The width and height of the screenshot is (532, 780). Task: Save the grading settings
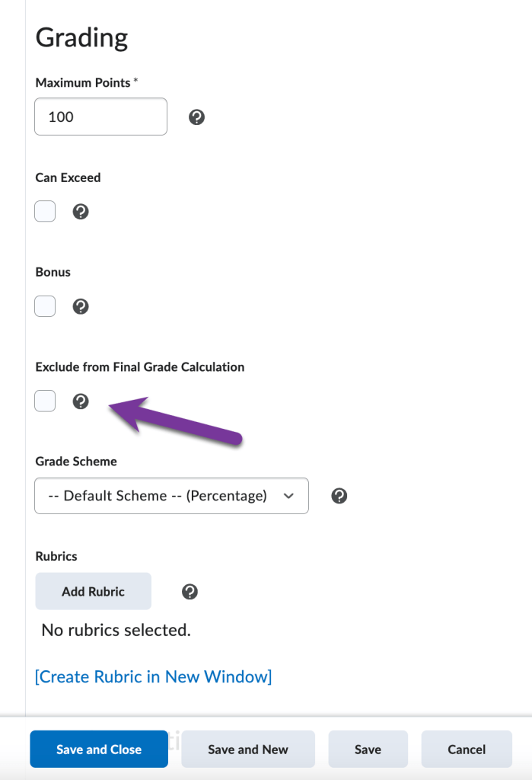tap(368, 749)
